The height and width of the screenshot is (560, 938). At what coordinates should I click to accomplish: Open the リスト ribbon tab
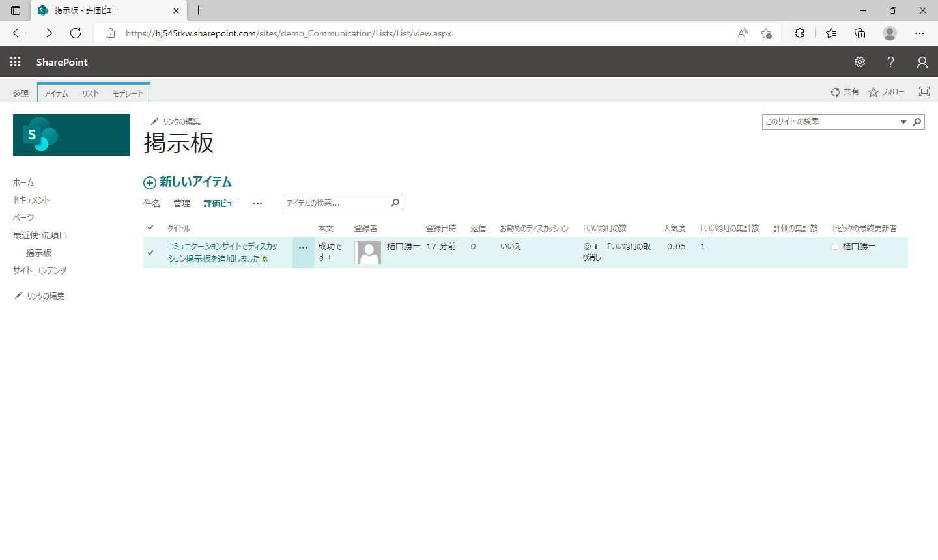point(91,93)
